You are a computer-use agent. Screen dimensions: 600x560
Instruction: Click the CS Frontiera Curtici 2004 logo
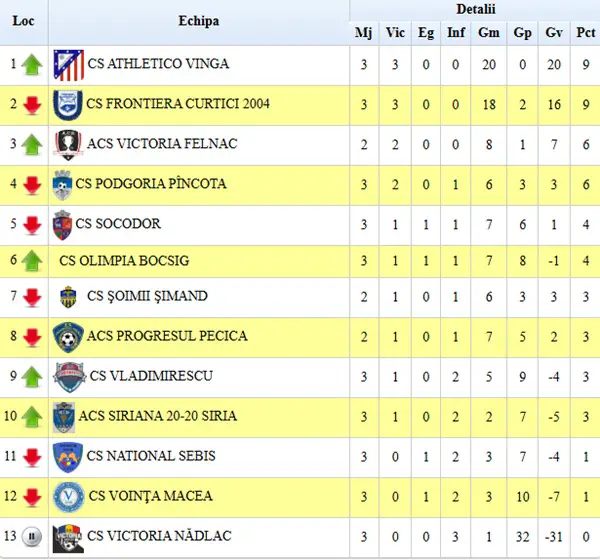coord(68,105)
